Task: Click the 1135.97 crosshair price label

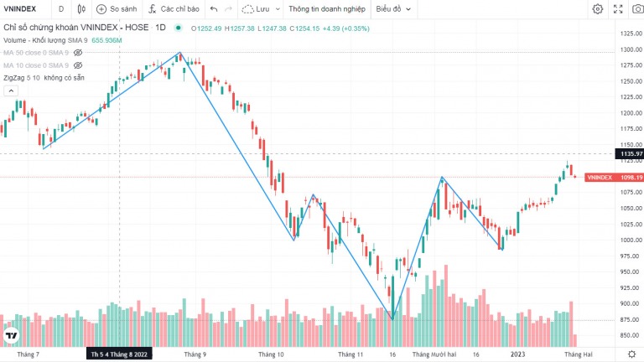Action: click(629, 153)
